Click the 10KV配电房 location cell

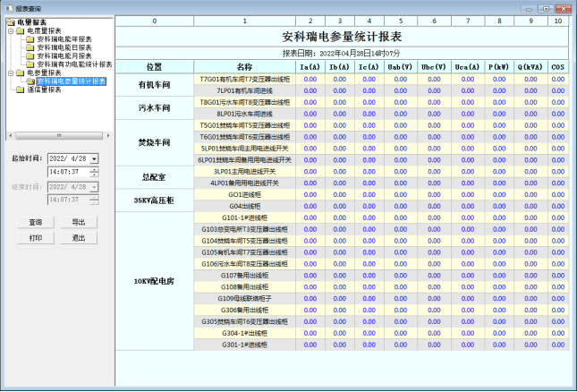click(155, 281)
